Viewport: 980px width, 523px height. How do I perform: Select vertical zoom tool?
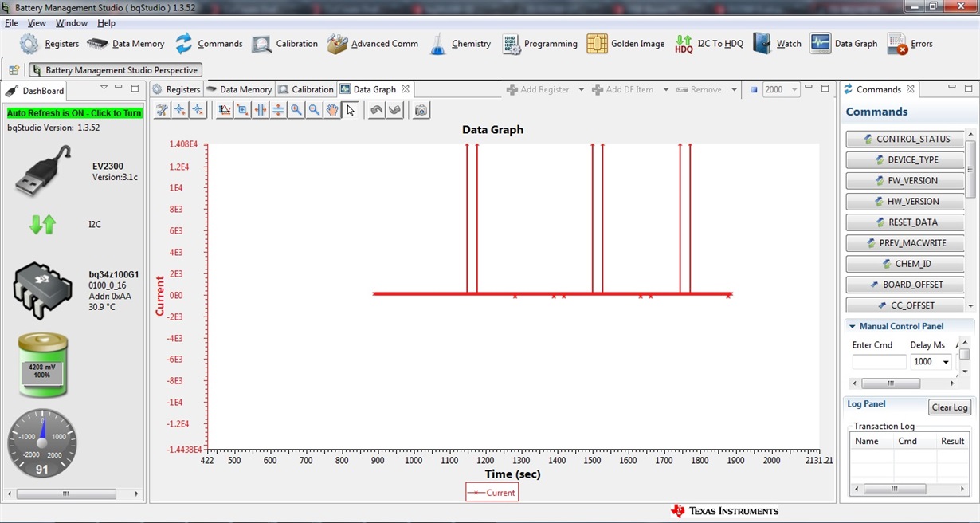point(278,110)
